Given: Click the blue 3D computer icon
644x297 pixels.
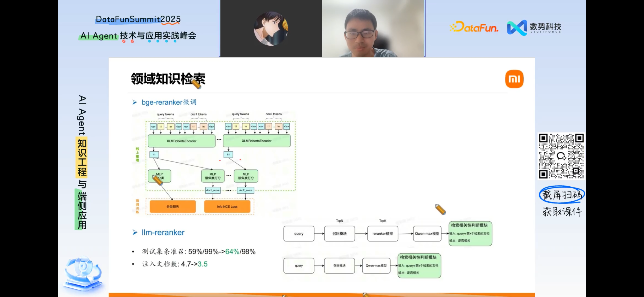Looking at the screenshot, I should tap(84, 274).
